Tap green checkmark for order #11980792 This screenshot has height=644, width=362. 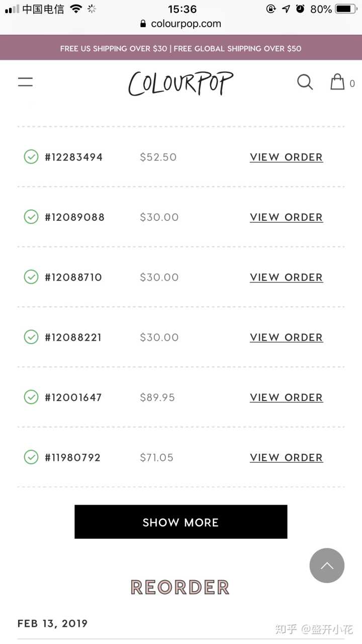(31, 457)
